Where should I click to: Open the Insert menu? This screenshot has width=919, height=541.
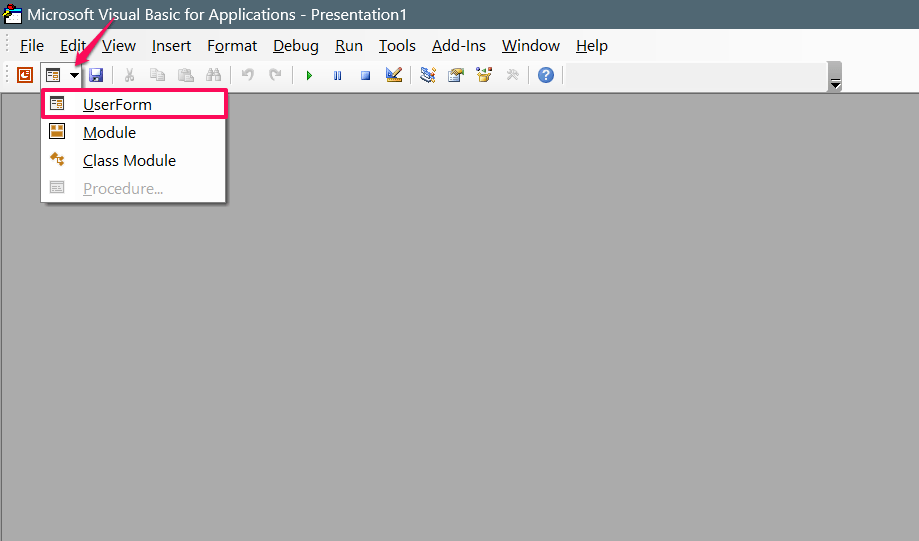pos(171,46)
